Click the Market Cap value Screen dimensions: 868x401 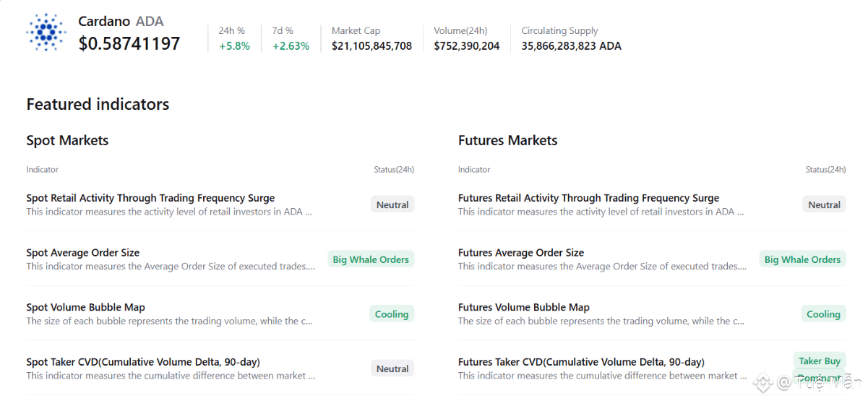point(371,46)
